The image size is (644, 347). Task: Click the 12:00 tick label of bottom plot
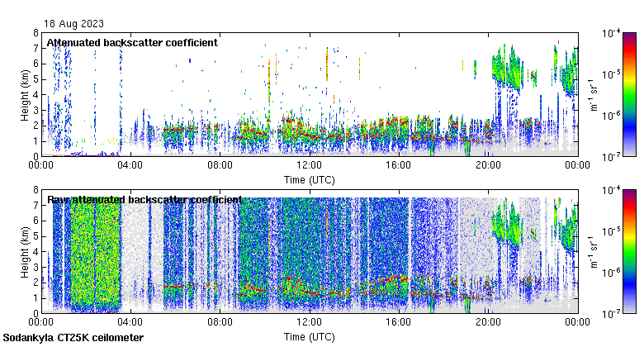tap(310, 322)
